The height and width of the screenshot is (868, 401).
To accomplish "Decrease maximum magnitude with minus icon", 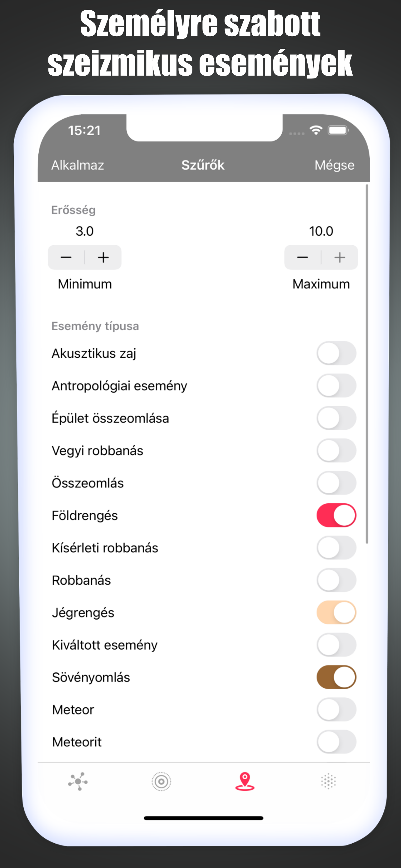I will (x=302, y=257).
